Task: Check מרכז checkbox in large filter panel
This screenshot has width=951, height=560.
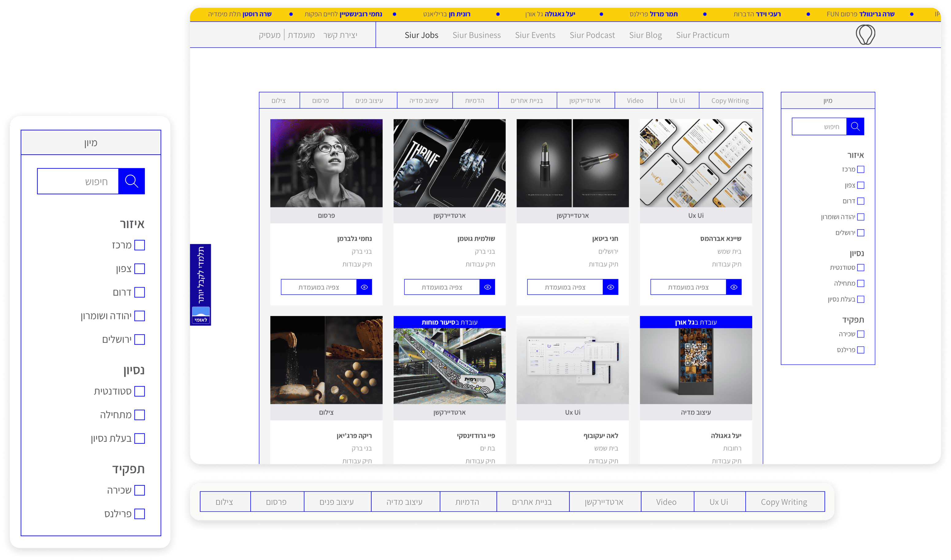Action: (x=140, y=245)
